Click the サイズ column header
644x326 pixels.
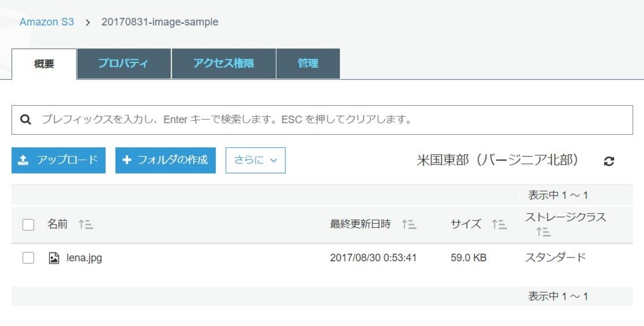click(x=466, y=225)
